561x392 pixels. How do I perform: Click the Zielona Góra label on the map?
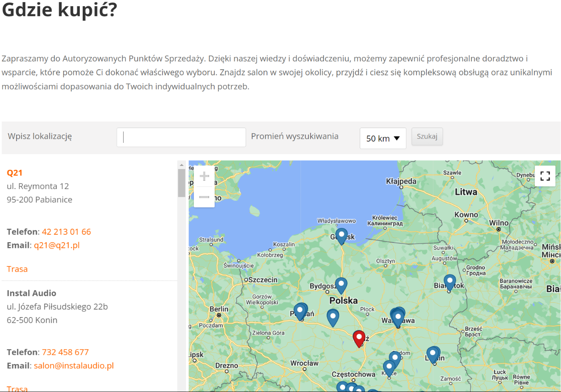pyautogui.click(x=268, y=333)
